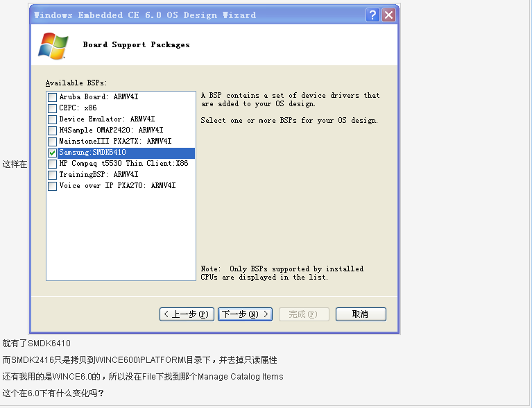Viewport: 532px width, 408px height.
Task: Select 'TrainingBSP: ARMV4I' list text
Action: (x=98, y=174)
